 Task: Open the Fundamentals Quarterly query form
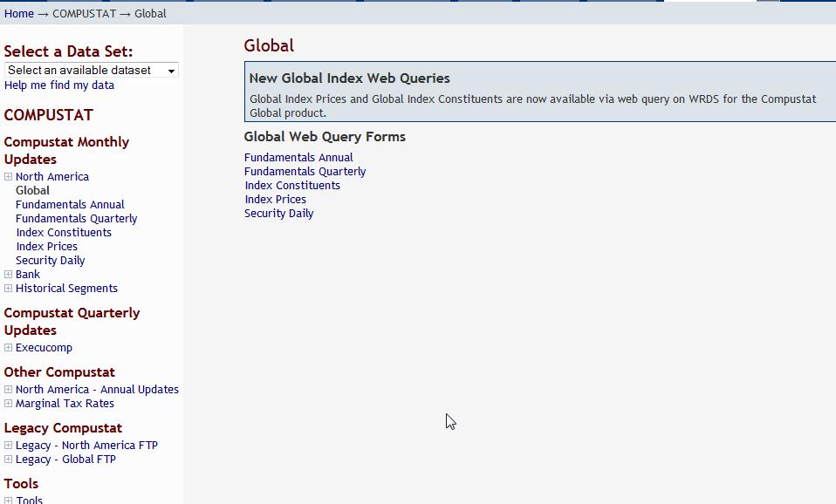click(305, 171)
